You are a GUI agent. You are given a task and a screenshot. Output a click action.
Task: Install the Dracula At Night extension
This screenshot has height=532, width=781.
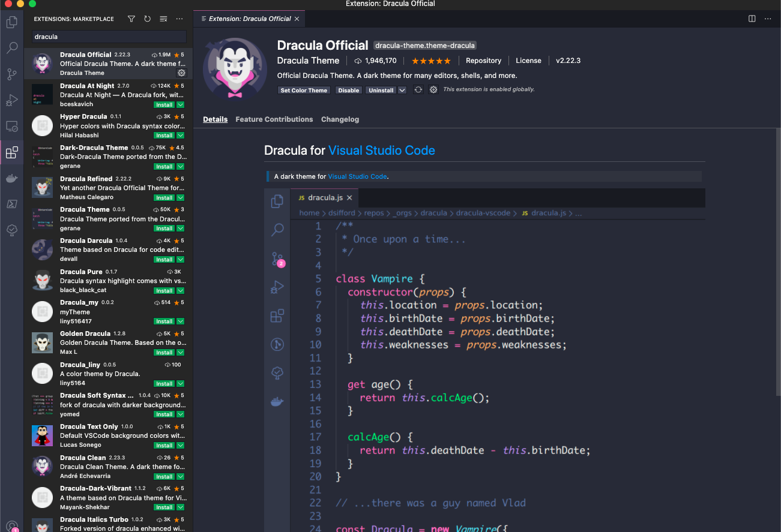click(164, 104)
